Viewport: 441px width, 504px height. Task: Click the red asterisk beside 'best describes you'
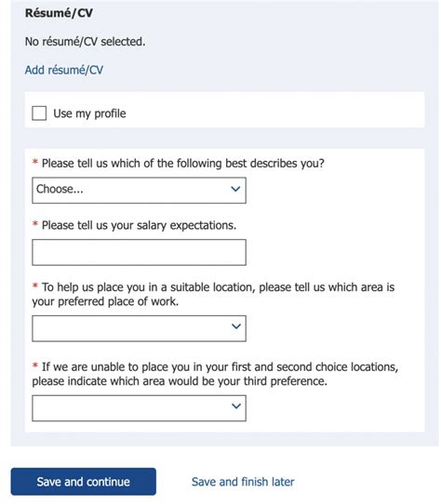(x=35, y=162)
